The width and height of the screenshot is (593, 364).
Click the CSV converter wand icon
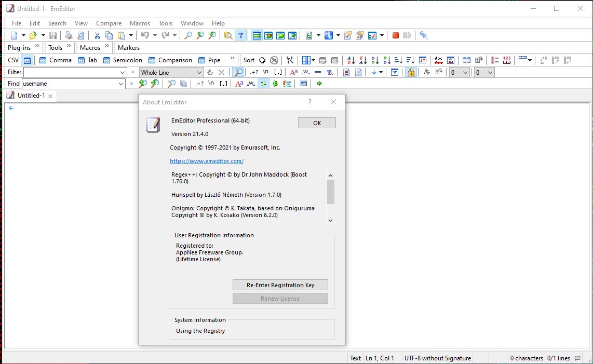(290, 60)
